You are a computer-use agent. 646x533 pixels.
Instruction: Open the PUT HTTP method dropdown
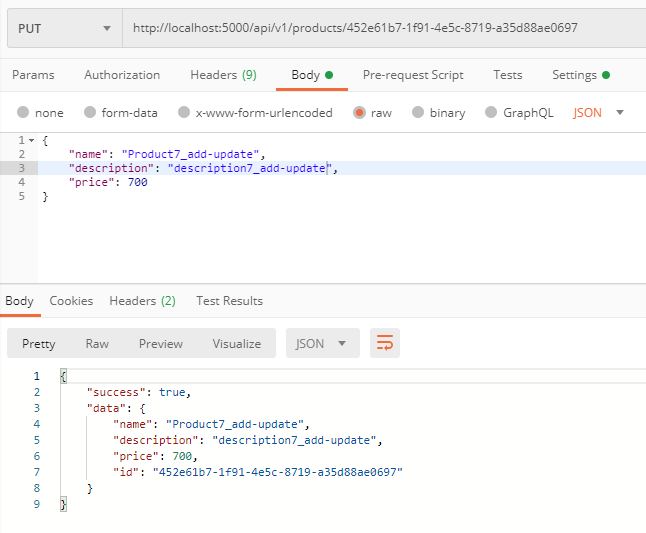tap(65, 28)
